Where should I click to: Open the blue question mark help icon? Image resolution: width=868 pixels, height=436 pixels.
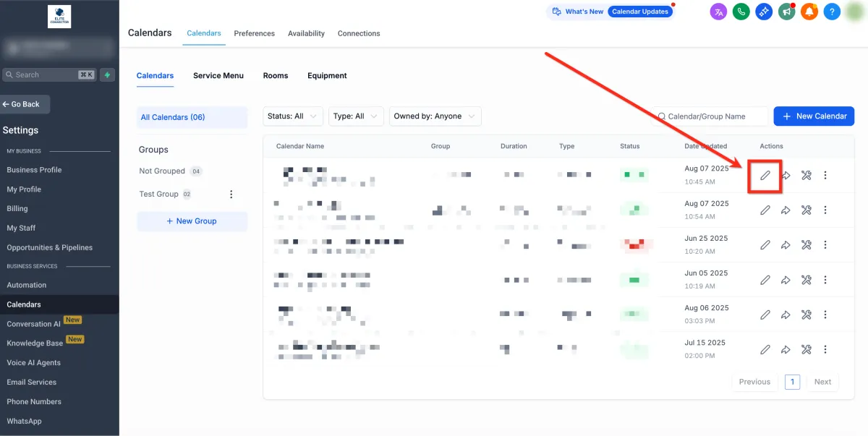832,12
